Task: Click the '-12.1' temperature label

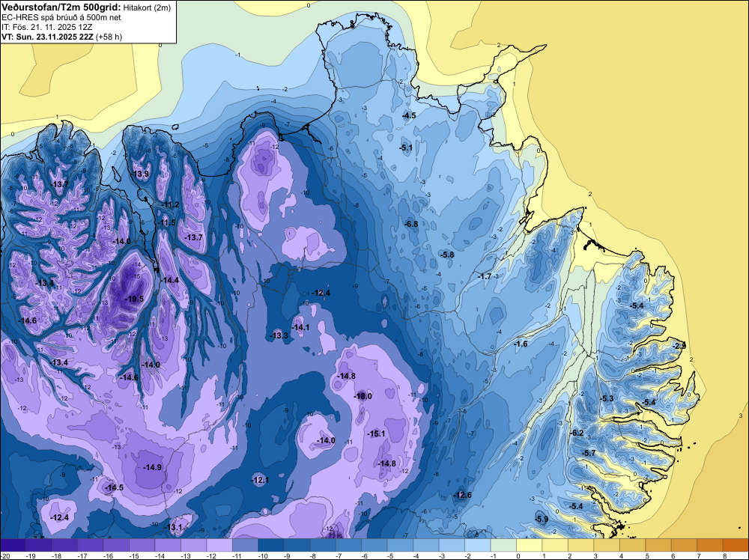Action: click(260, 480)
